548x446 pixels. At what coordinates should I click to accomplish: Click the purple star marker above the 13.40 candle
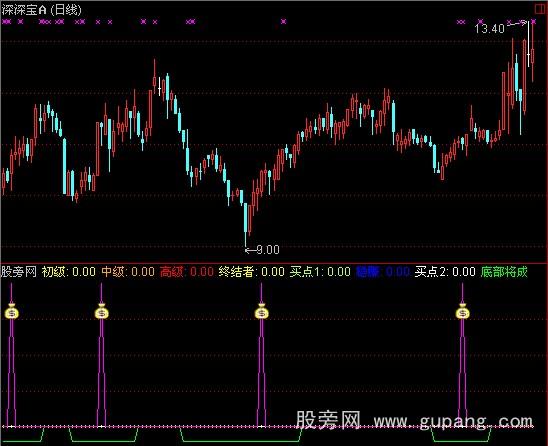pyautogui.click(x=533, y=22)
